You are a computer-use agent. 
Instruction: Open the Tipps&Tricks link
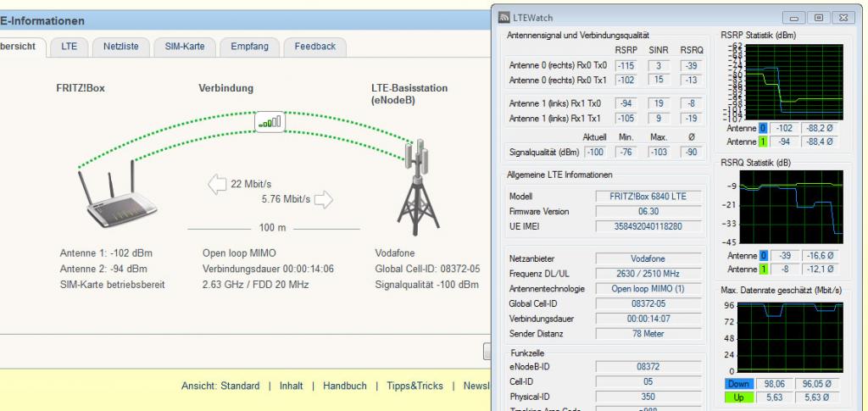point(415,386)
